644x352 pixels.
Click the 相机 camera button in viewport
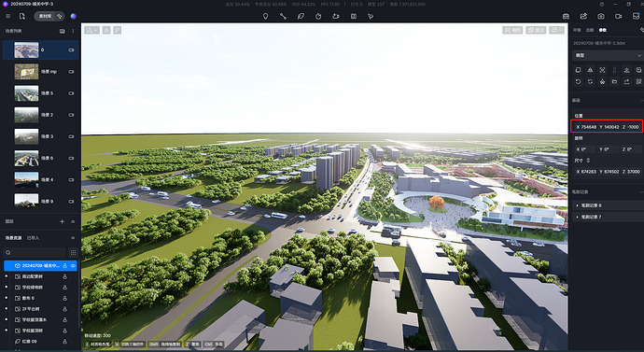(512, 30)
